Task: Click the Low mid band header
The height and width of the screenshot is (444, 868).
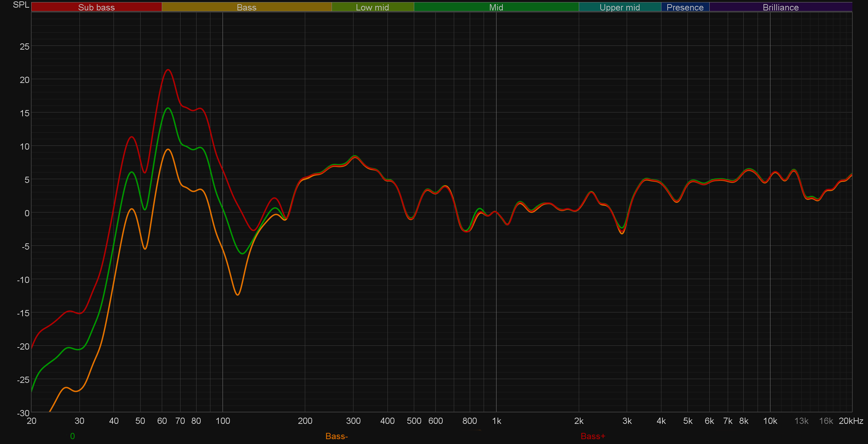Action: 373,7
